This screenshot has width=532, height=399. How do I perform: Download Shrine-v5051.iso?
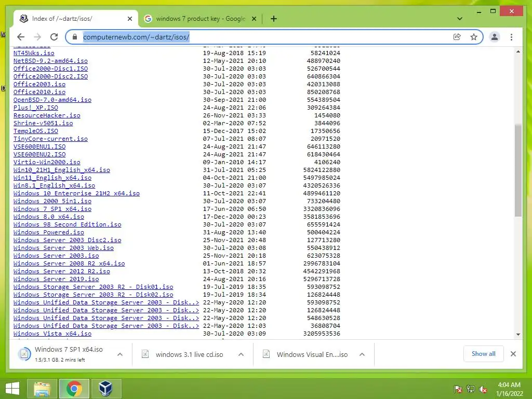pos(43,123)
